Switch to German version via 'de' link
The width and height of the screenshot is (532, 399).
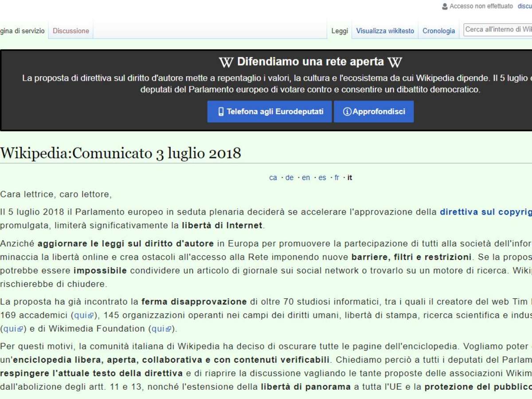tap(289, 178)
